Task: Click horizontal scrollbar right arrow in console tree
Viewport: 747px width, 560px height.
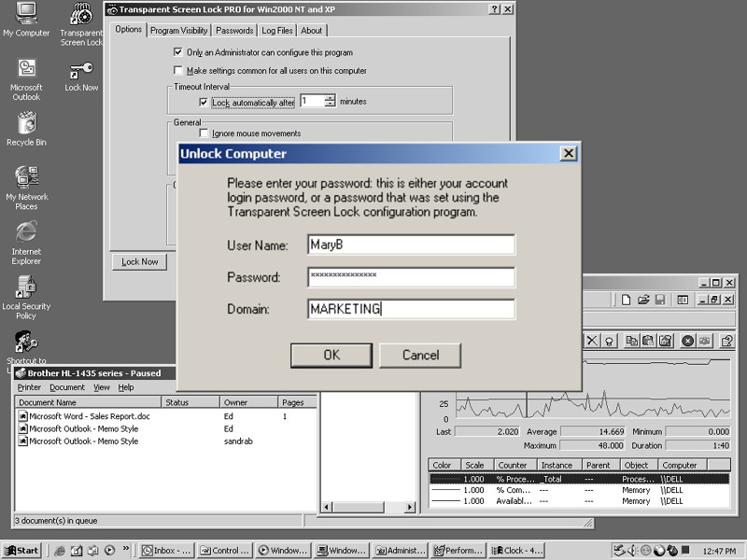Action: coord(410,507)
